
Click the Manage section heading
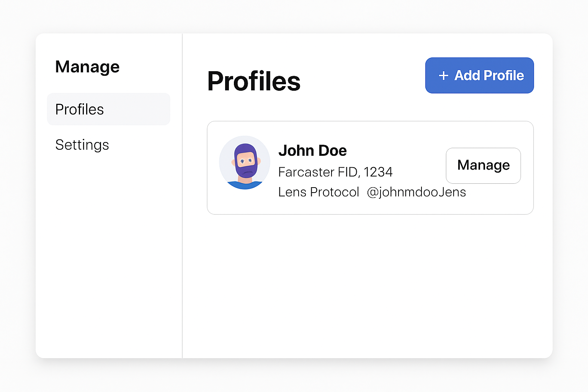[87, 67]
